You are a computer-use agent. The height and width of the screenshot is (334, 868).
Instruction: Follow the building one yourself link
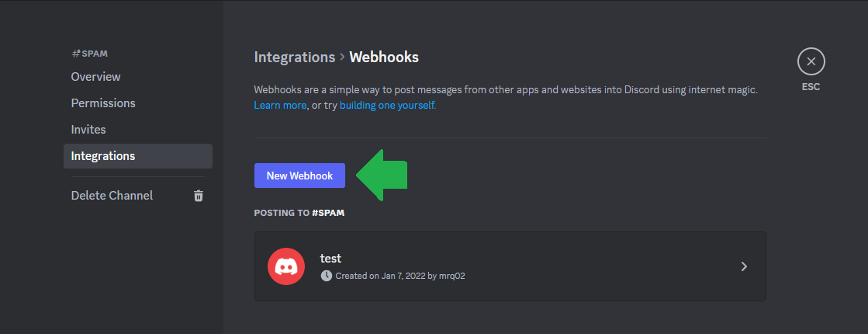387,105
